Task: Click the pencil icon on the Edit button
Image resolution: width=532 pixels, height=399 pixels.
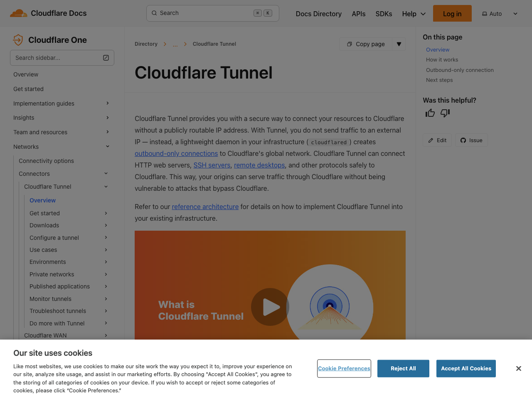Action: click(x=431, y=140)
